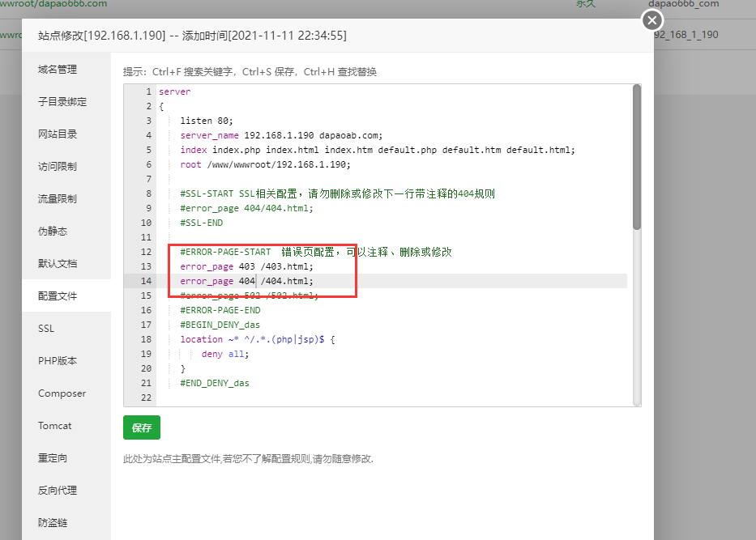Image resolution: width=756 pixels, height=540 pixels.
Task: Open the 反向代理 tab
Action: pos(58,490)
